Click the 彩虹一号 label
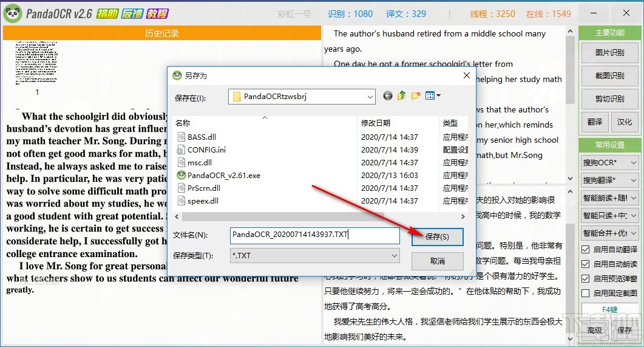 click(x=294, y=14)
